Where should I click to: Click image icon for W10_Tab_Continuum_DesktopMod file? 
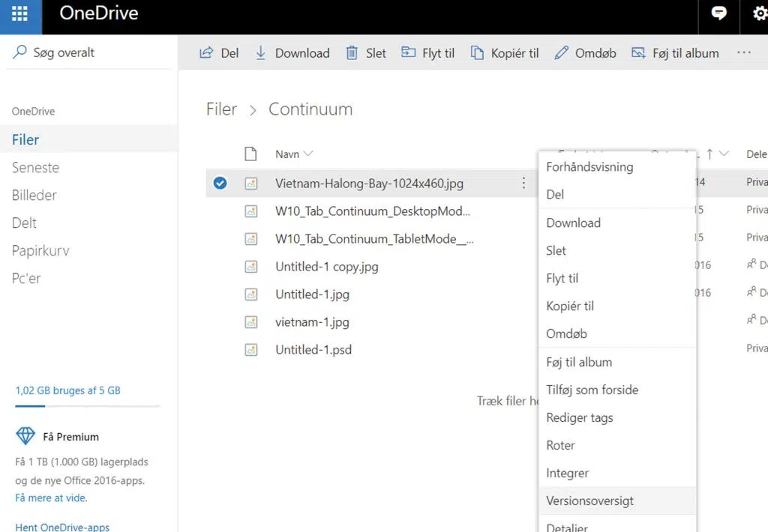[x=251, y=211]
